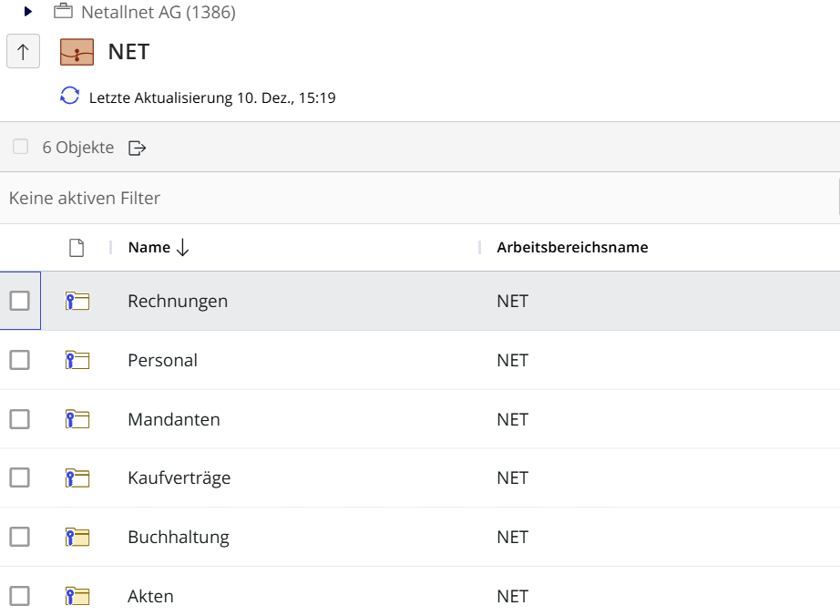Select the Rechnungen row checkbox
This screenshot has height=616, width=840.
click(20, 301)
